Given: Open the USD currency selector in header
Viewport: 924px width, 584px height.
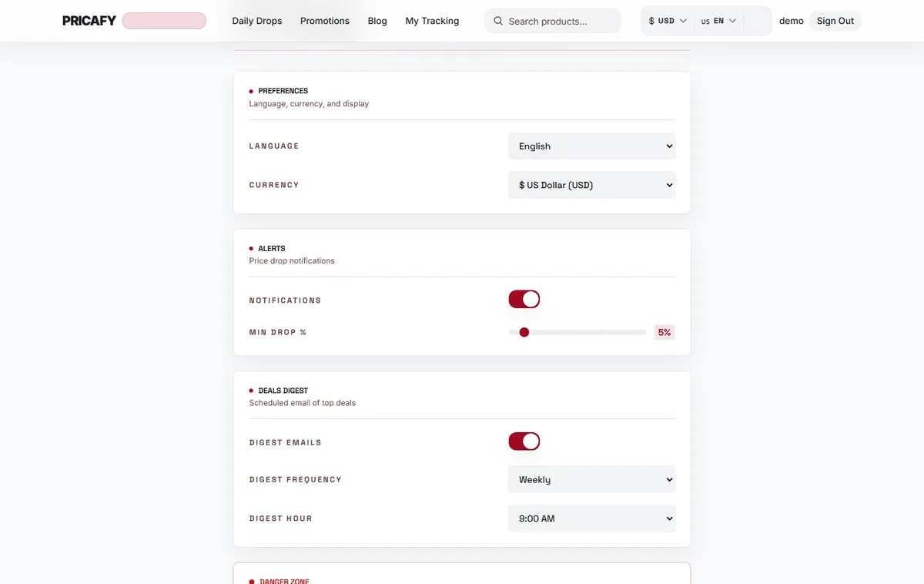Looking at the screenshot, I should tap(668, 21).
